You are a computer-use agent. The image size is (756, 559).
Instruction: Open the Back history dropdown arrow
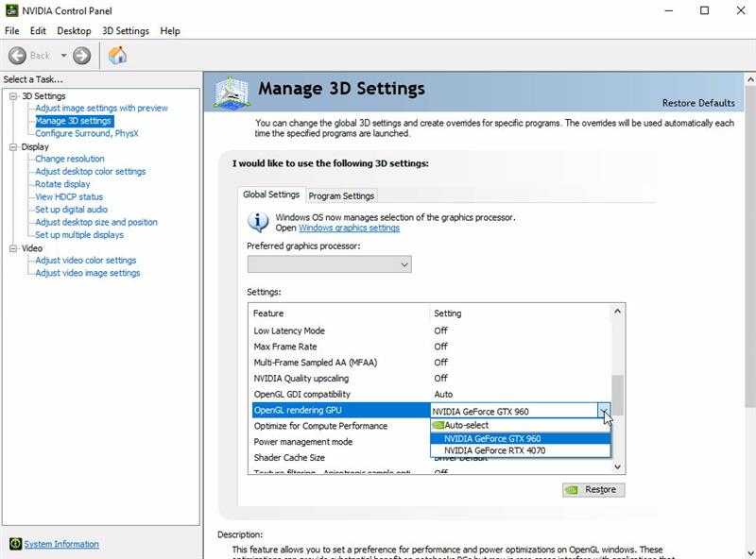coord(63,56)
